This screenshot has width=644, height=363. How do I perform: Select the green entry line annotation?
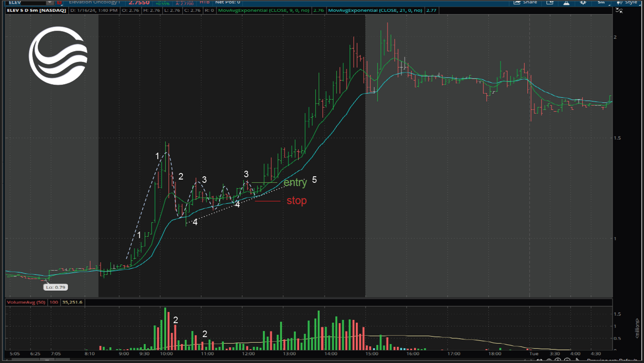[x=264, y=182]
